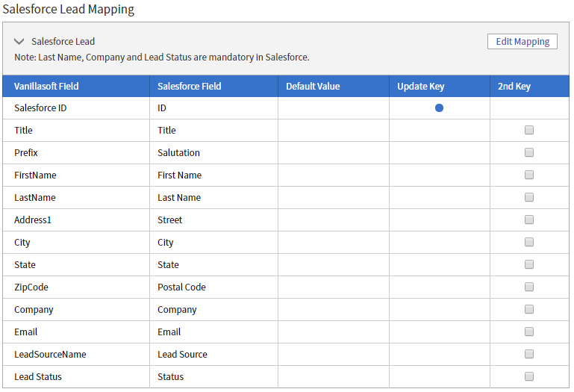Click the 'FirstName' Vanillasoft field cell
The width and height of the screenshot is (574, 392).
pyautogui.click(x=76, y=175)
